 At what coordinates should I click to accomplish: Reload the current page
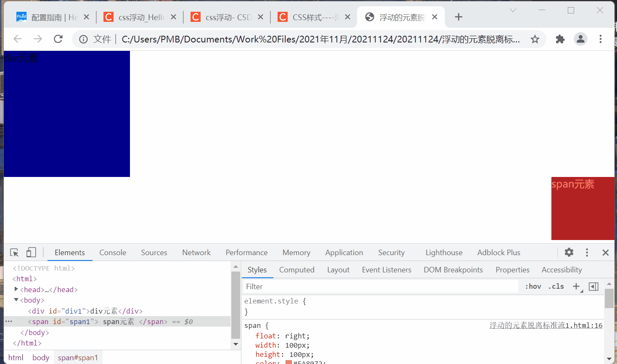[x=58, y=39]
